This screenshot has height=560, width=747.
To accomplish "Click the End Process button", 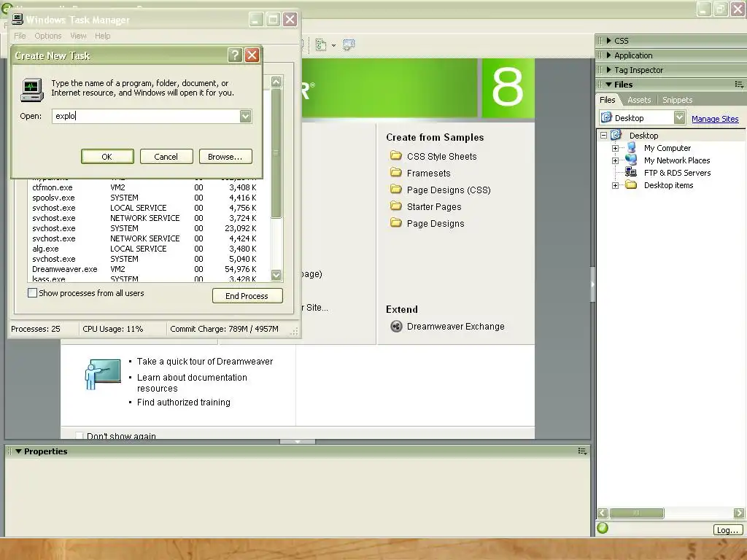I will (x=247, y=296).
